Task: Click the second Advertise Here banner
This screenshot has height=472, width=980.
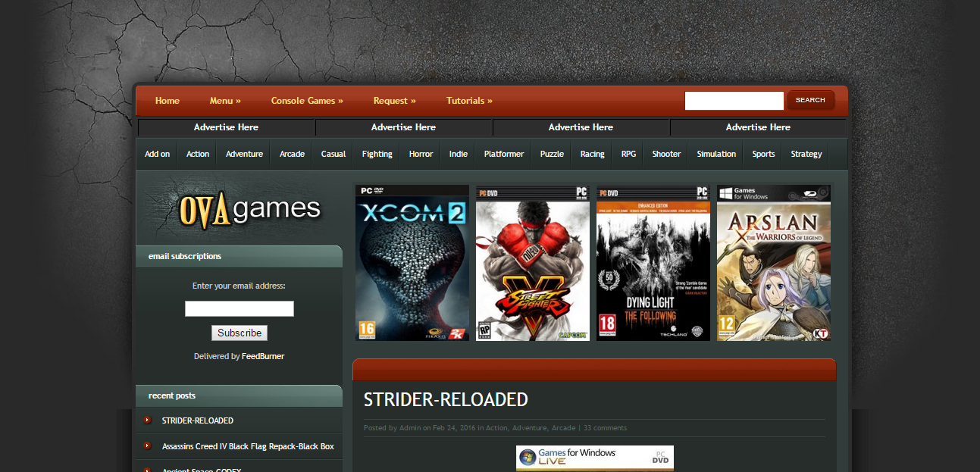Action: [403, 127]
